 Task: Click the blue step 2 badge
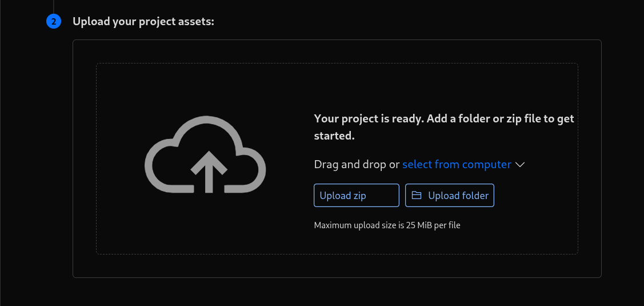pyautogui.click(x=54, y=22)
